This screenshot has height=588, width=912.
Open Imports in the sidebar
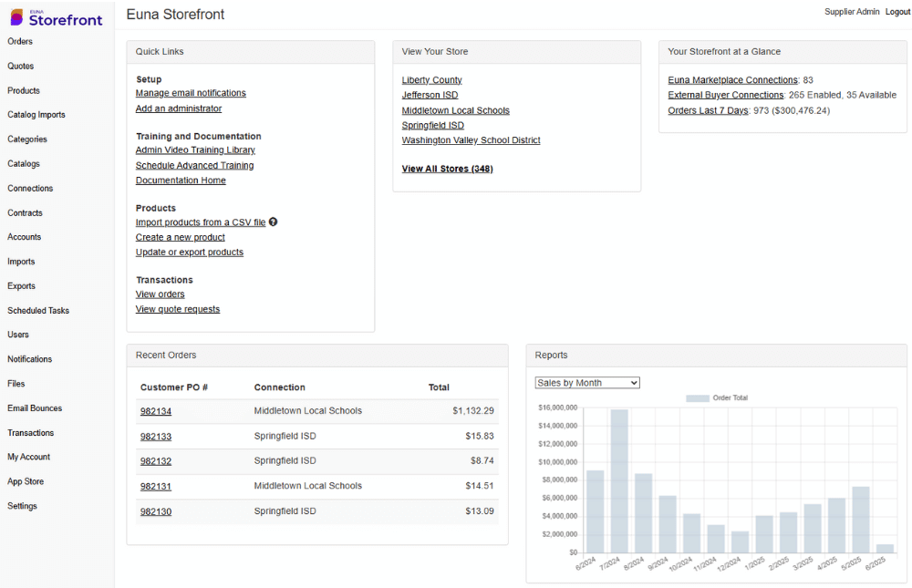[21, 261]
